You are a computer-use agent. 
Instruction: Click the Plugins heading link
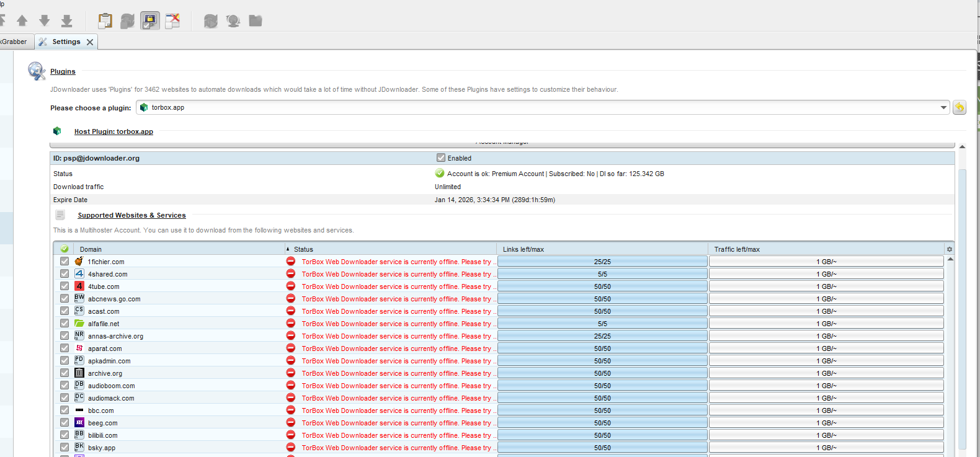[63, 71]
